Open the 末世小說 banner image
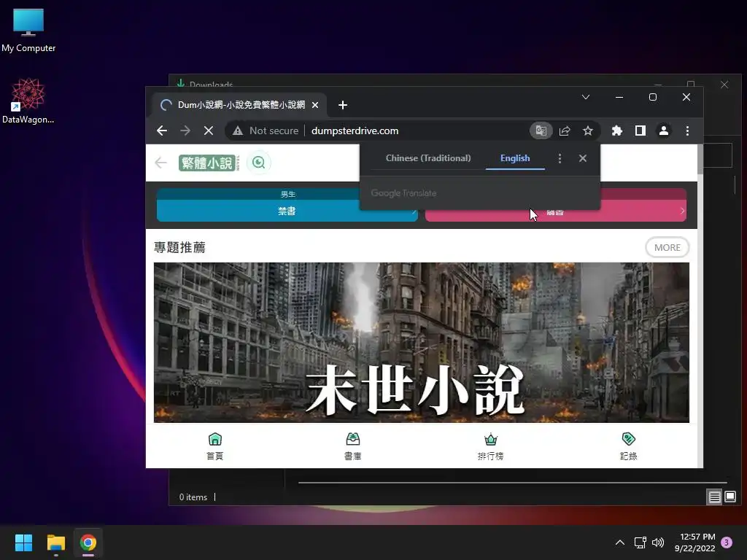This screenshot has width=747, height=560. 421,343
